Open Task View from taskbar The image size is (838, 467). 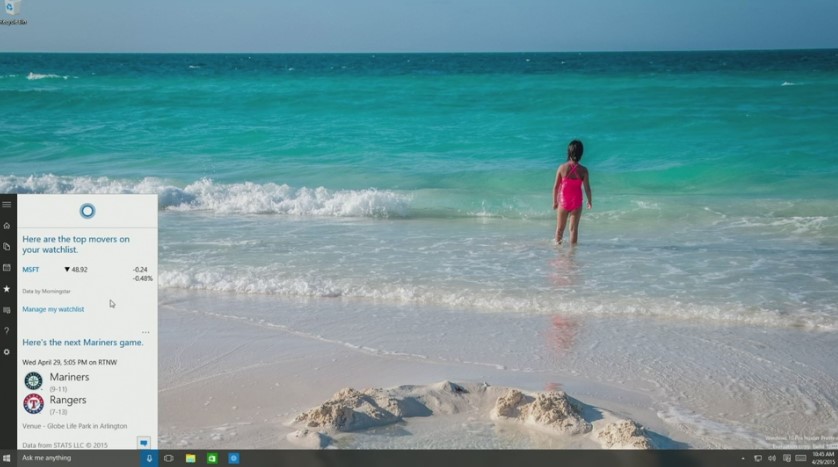pos(169,458)
